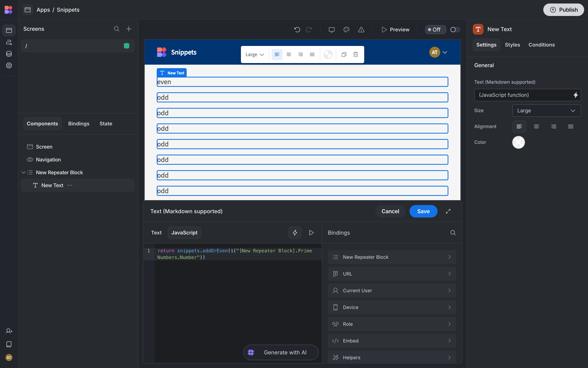This screenshot has width=588, height=368.
Task: Choose justify Alignment in Settings panel
Action: point(571,127)
